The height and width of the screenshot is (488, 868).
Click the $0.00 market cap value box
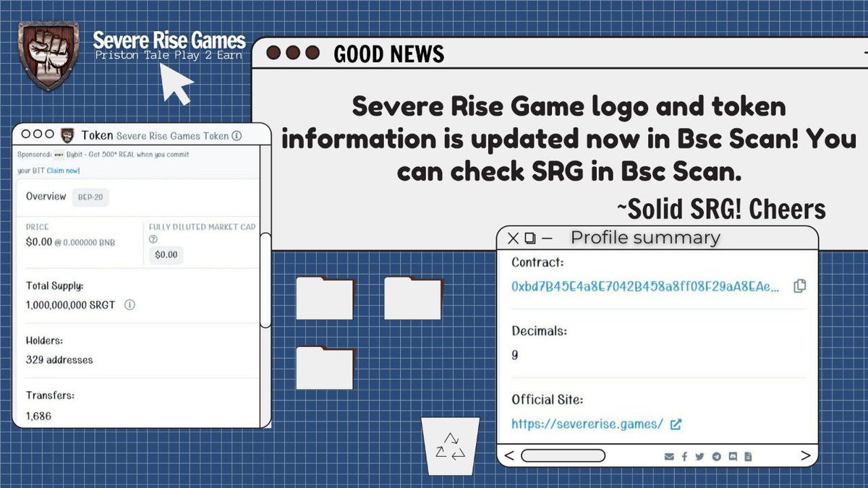167,254
